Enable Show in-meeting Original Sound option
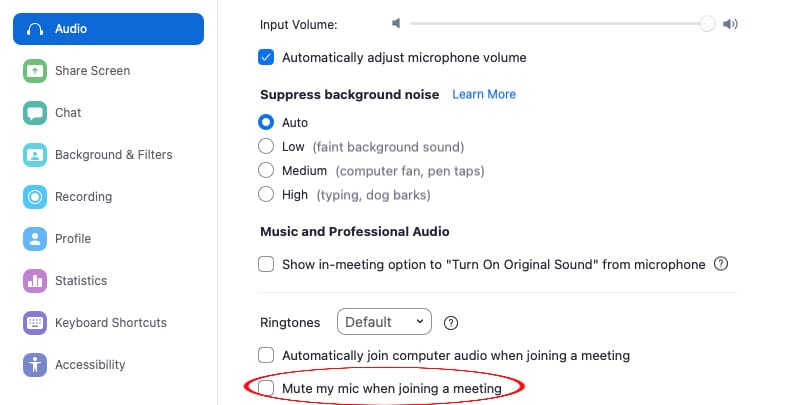795x405 pixels. click(266, 264)
